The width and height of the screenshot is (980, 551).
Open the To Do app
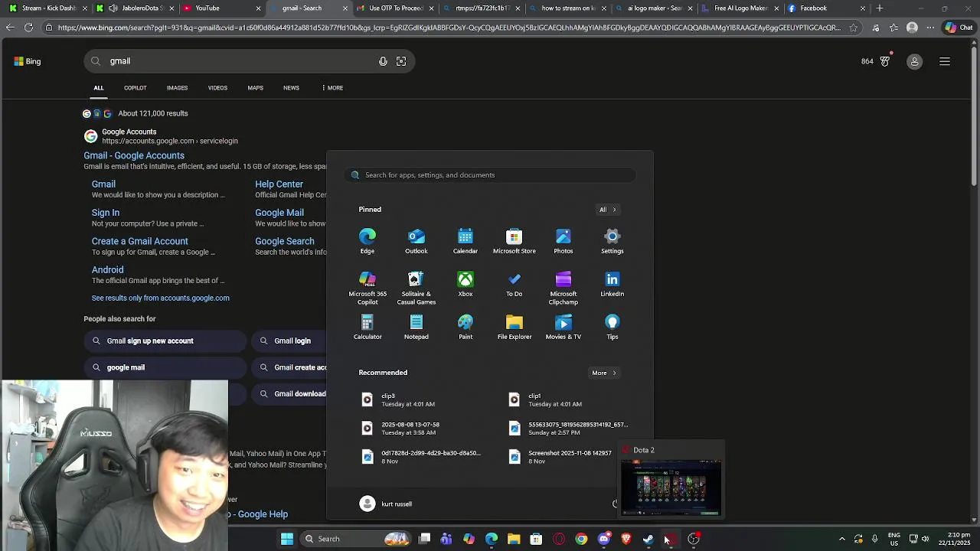tap(514, 284)
